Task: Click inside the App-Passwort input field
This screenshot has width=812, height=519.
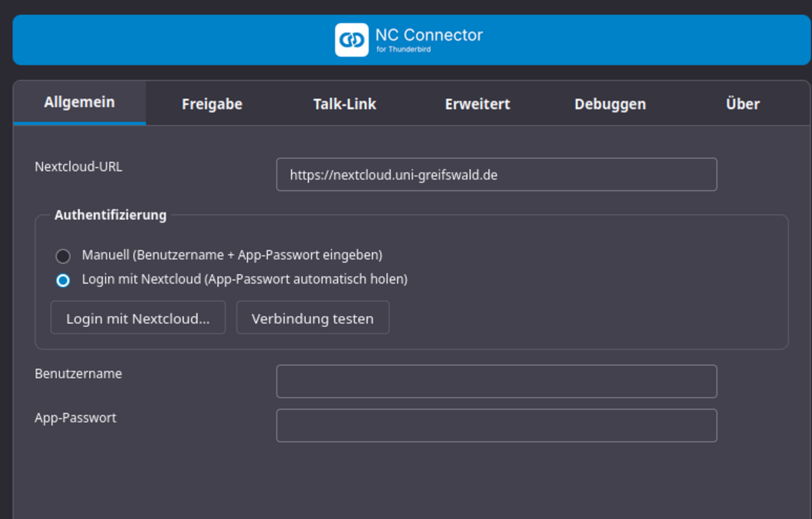Action: 496,426
